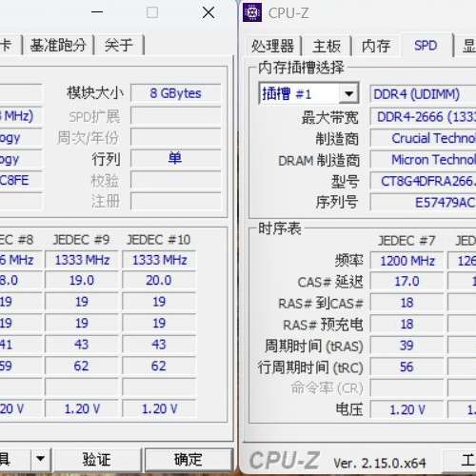Click the 时序表 group label
The height and width of the screenshot is (476, 476).
(279, 228)
